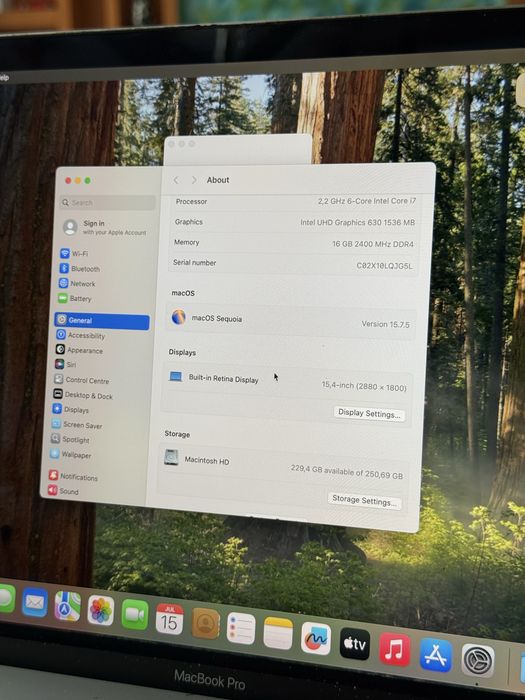Click the macOS Sequoia logo icon
This screenshot has height=700, width=525.
click(179, 317)
